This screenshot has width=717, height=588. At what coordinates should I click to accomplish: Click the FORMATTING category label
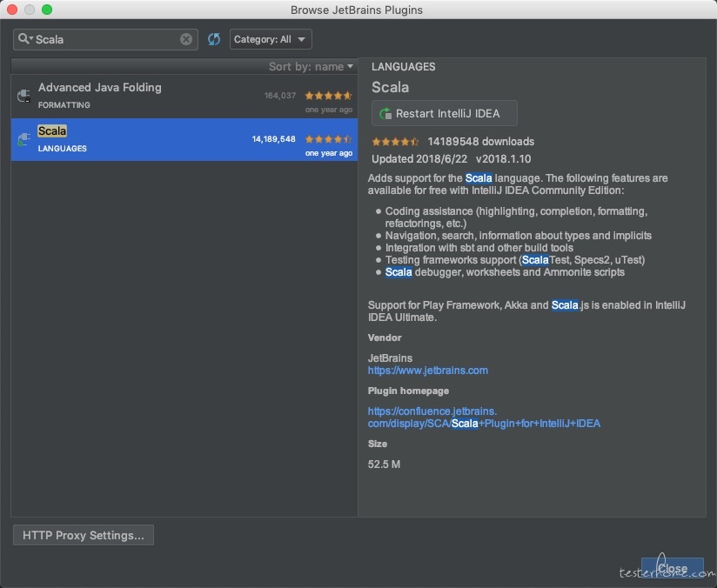click(64, 105)
